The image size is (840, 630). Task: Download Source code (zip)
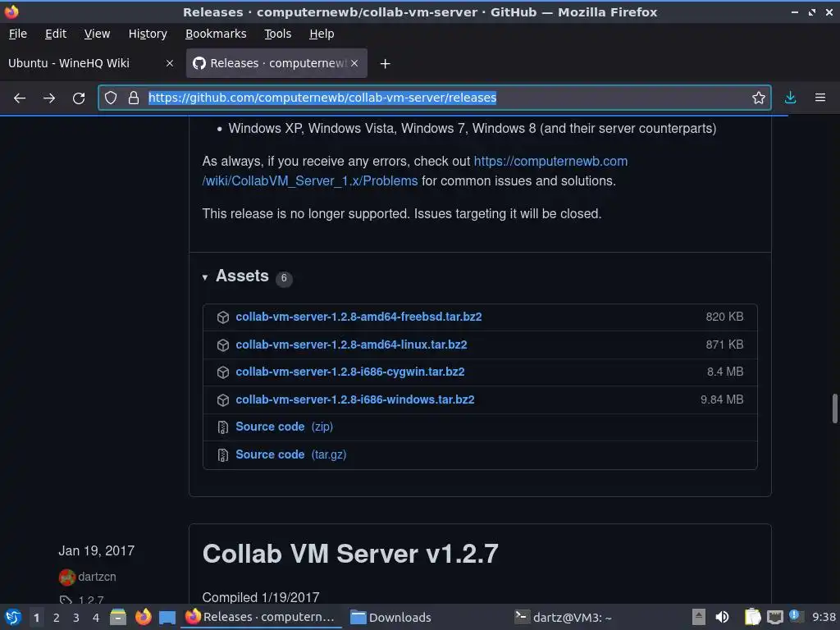click(x=284, y=427)
